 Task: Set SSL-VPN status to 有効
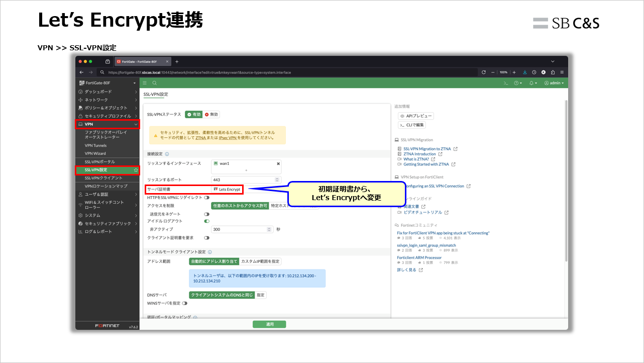click(x=193, y=114)
